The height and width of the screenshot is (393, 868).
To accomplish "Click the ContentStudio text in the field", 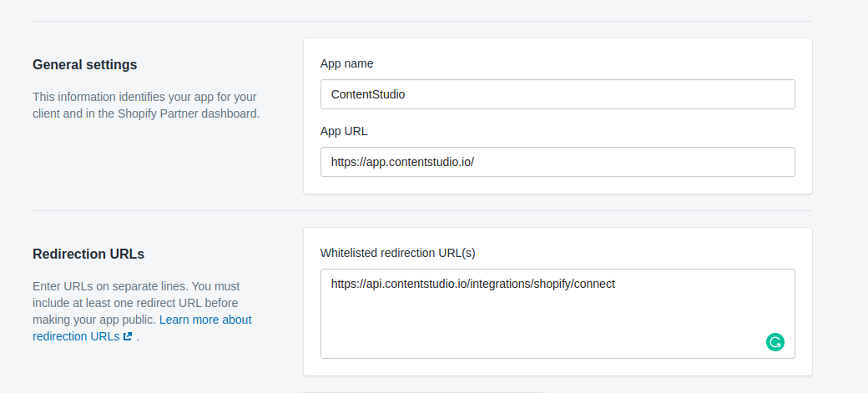I will (368, 94).
